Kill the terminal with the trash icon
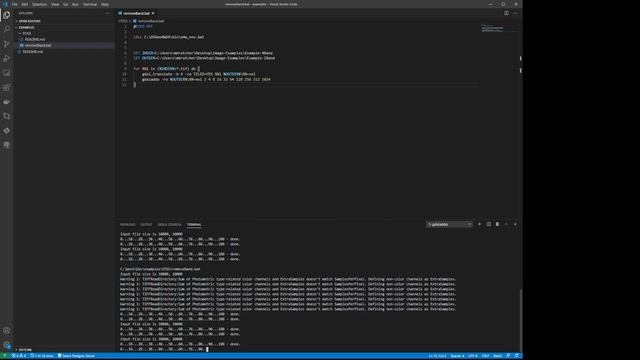The height and width of the screenshot is (360, 640). pos(497,224)
